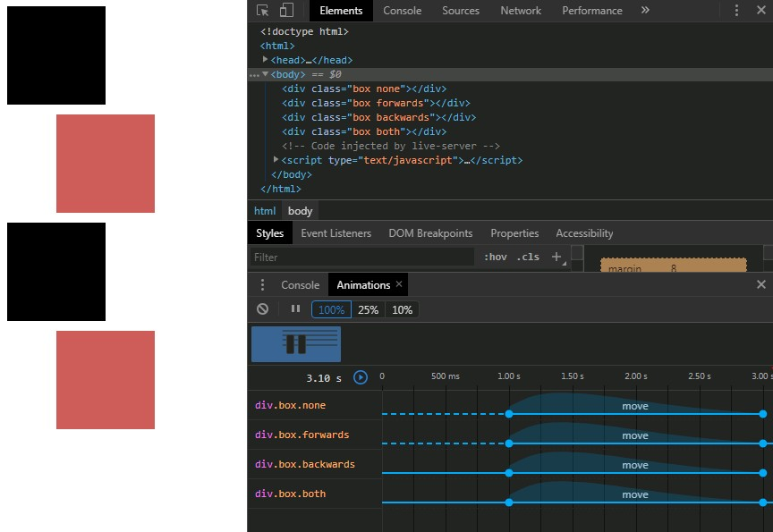Viewport: 773px width, 532px height.
Task: Select the captured animation group thumbnail
Action: (296, 344)
